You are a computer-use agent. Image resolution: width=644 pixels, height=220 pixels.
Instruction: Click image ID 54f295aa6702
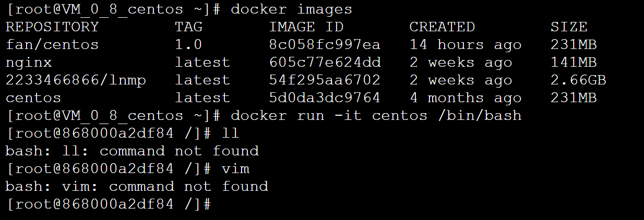click(325, 80)
